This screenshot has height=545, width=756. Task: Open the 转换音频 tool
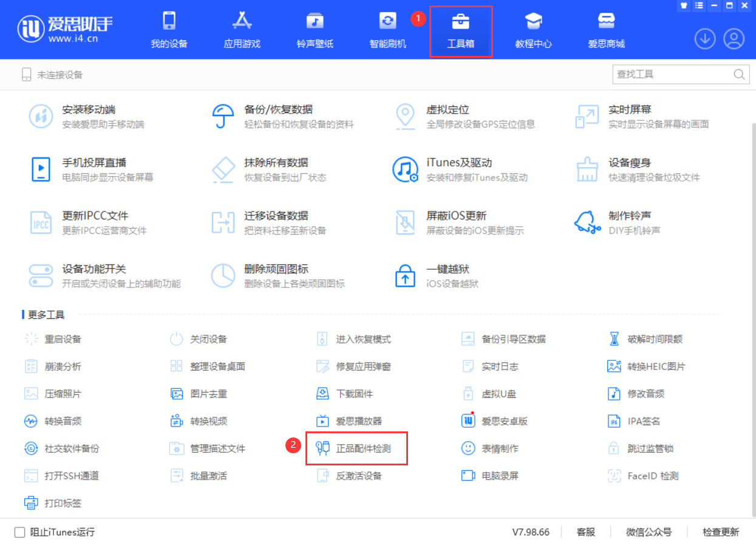click(x=53, y=421)
